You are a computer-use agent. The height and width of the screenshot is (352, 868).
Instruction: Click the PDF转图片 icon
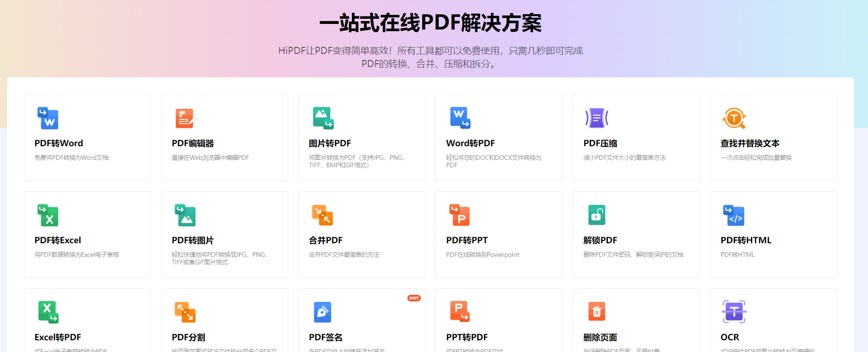pyautogui.click(x=185, y=215)
